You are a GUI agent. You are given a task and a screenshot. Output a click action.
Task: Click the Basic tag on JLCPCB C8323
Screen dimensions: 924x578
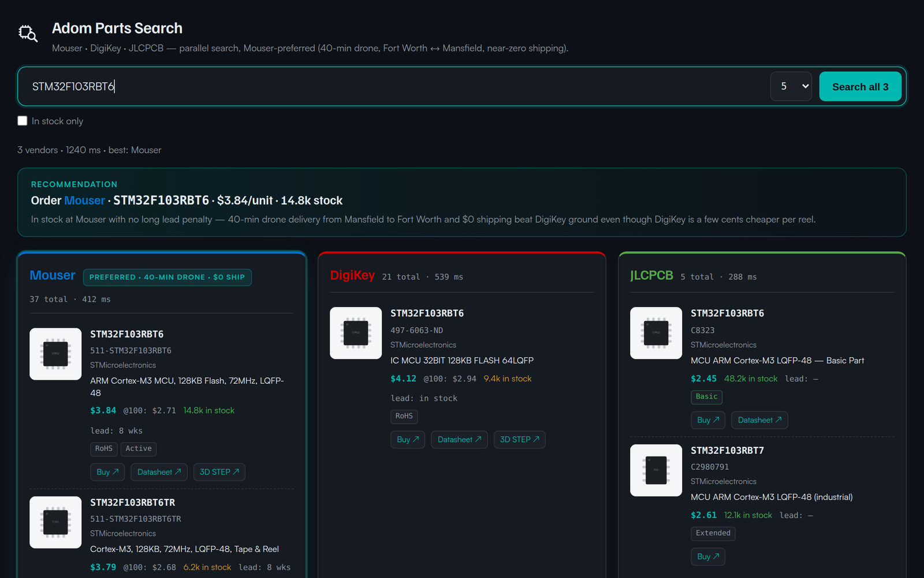pos(706,397)
